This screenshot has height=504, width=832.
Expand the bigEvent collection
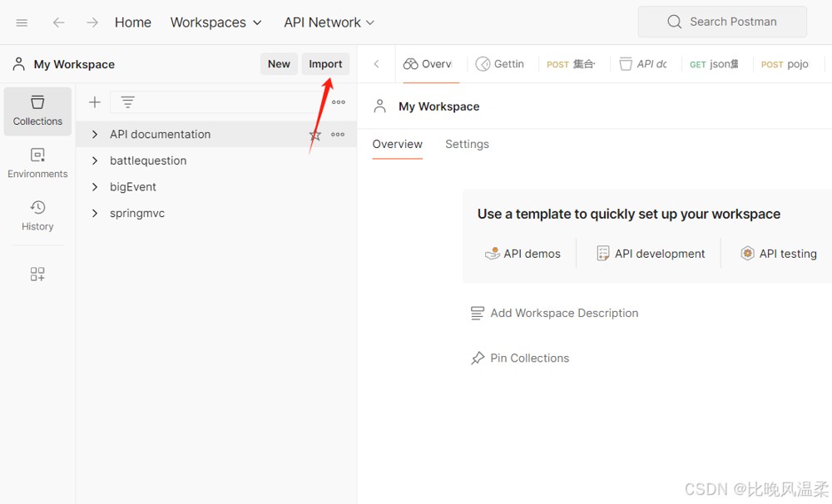[x=95, y=187]
